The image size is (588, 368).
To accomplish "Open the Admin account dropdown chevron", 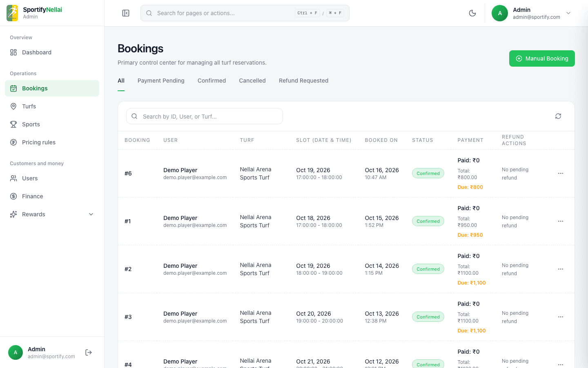I will click(568, 13).
